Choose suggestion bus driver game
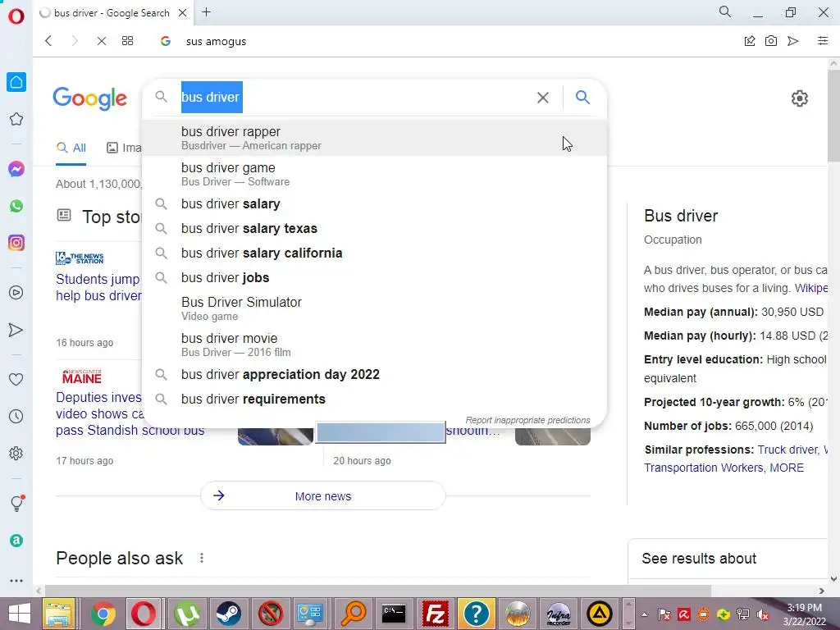Viewport: 840px width, 630px height. coord(374,174)
